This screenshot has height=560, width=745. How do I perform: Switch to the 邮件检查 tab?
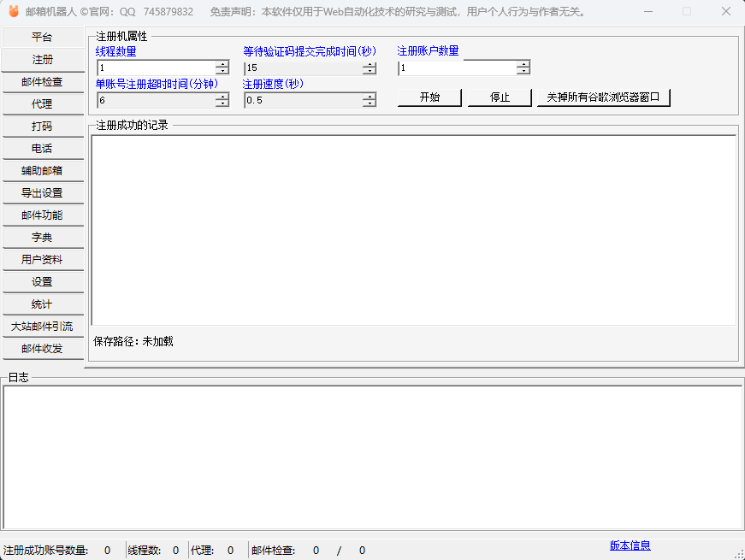point(42,82)
